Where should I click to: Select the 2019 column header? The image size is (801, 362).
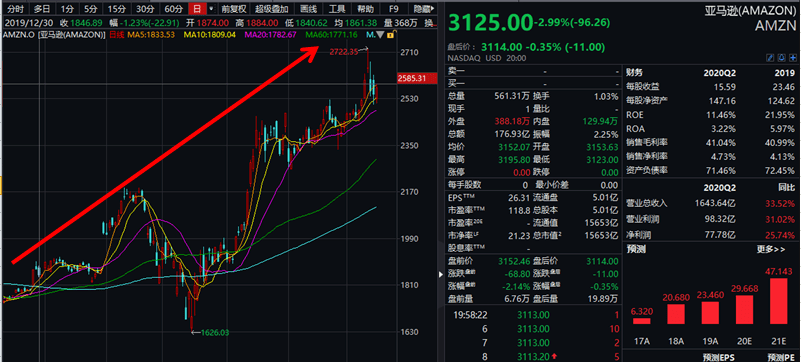tap(785, 73)
